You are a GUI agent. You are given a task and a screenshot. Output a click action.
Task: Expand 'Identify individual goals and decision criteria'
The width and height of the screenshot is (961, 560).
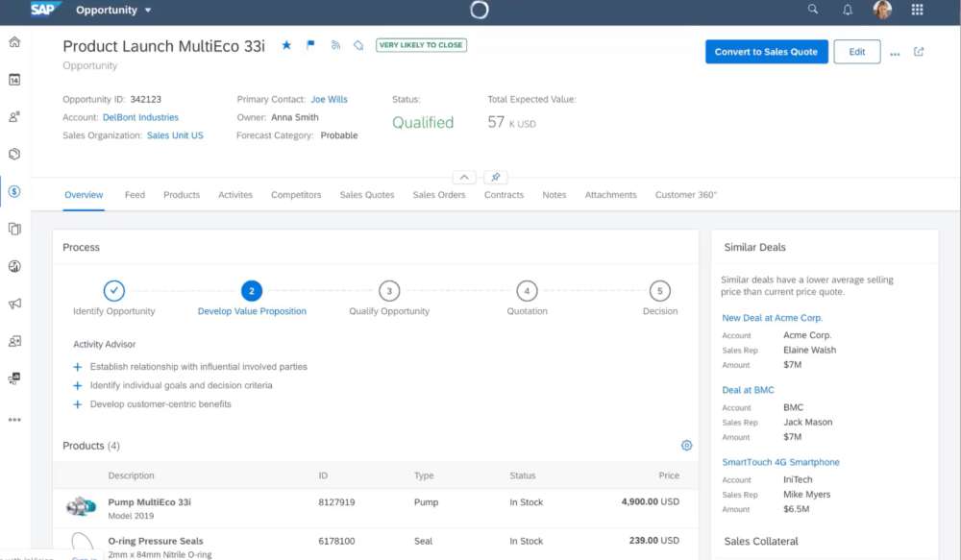[77, 385]
